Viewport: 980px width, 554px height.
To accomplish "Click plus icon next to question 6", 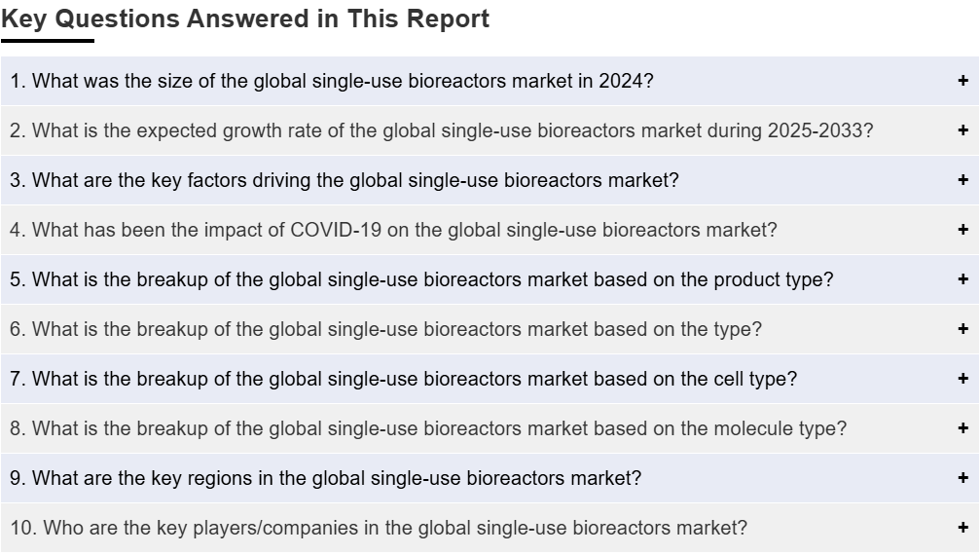I will pos(962,329).
